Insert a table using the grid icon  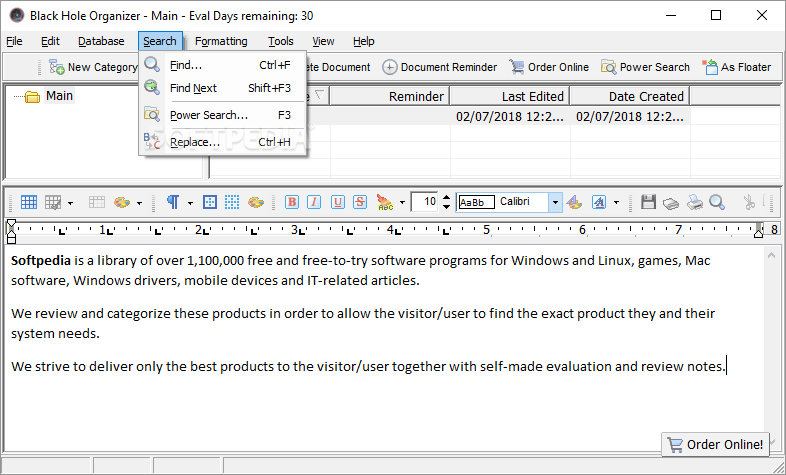[29, 202]
